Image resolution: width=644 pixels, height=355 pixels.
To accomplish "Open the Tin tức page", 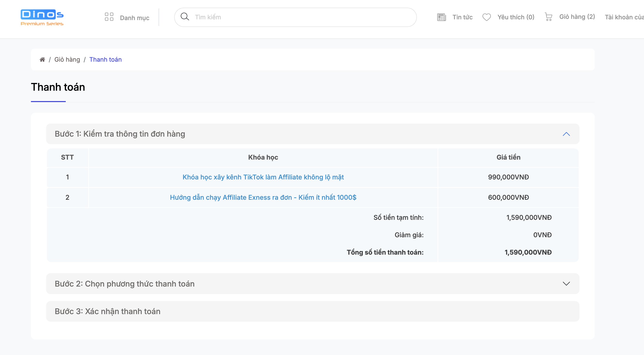I will (462, 17).
